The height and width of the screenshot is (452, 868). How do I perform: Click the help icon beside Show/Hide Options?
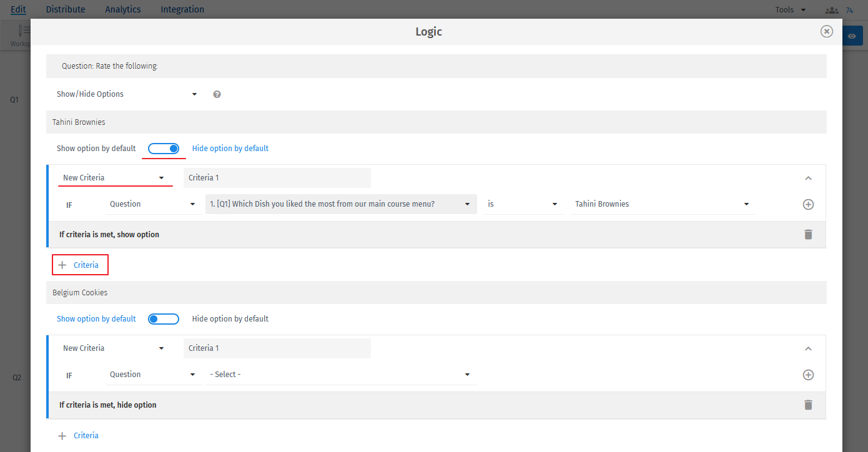(x=217, y=94)
